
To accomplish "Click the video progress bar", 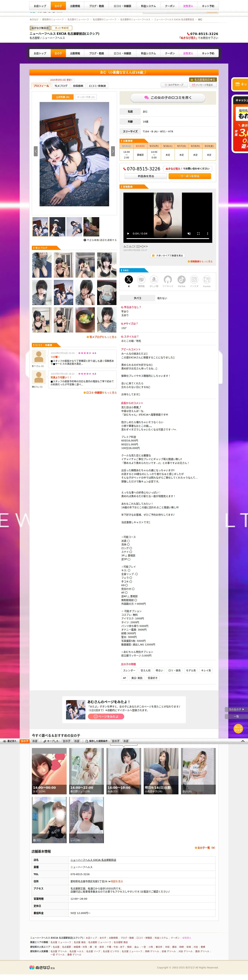I will 168,239.
